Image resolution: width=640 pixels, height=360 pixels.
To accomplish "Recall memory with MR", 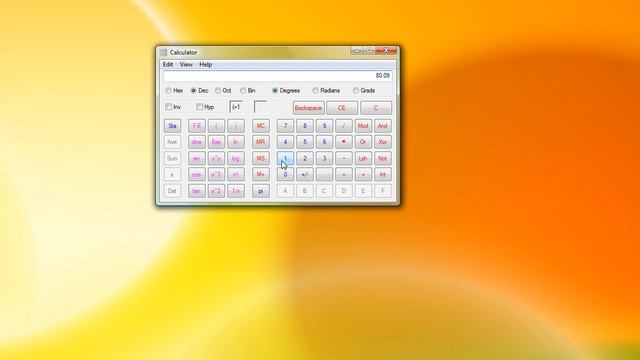I will [x=261, y=142].
